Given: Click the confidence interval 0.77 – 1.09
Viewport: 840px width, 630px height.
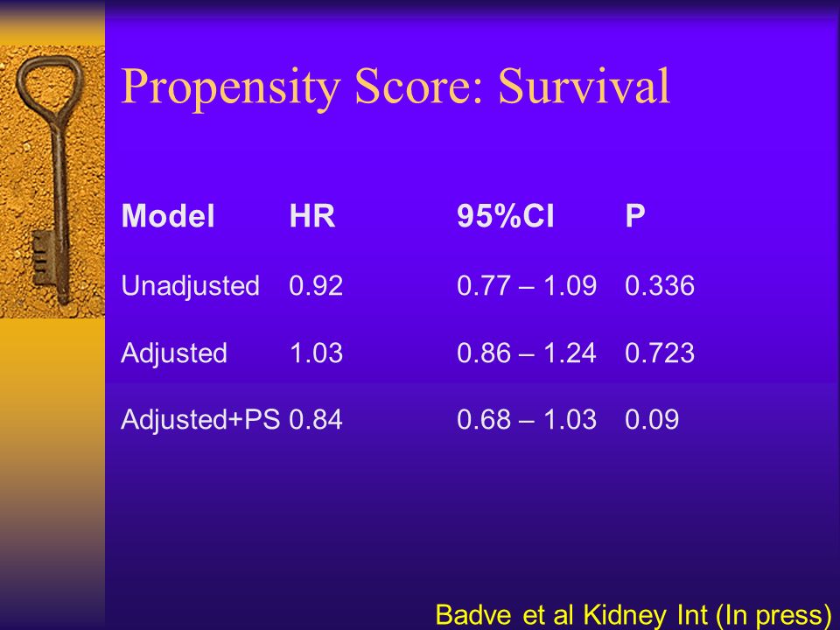Looking at the screenshot, I should coord(527,285).
